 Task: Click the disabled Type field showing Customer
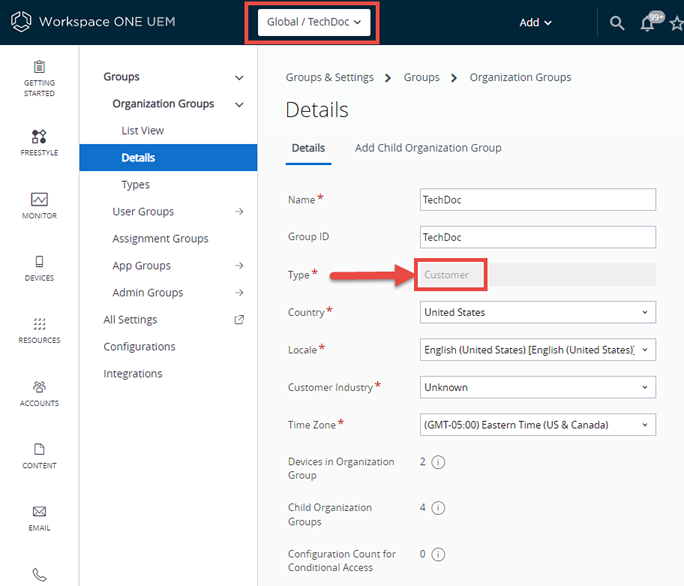537,274
